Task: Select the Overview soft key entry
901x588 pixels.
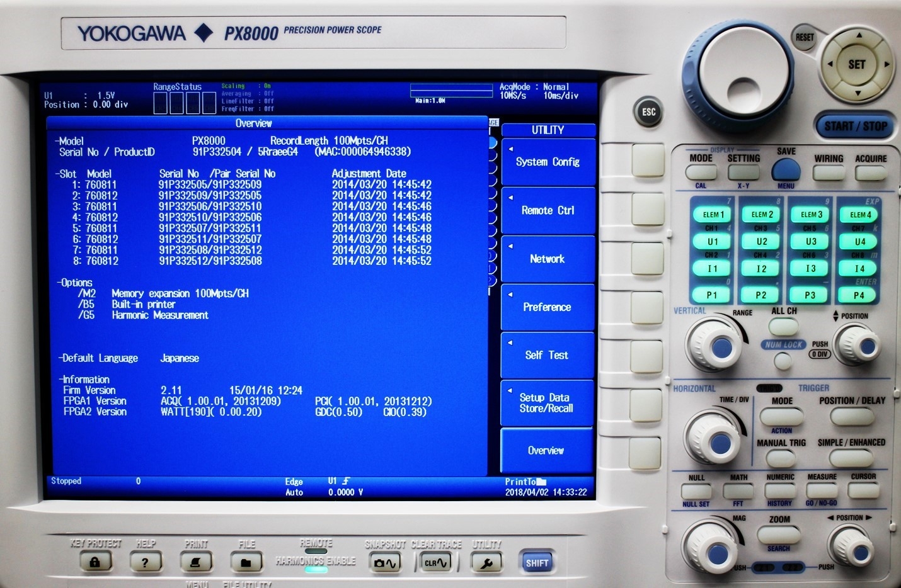Action: tap(548, 451)
